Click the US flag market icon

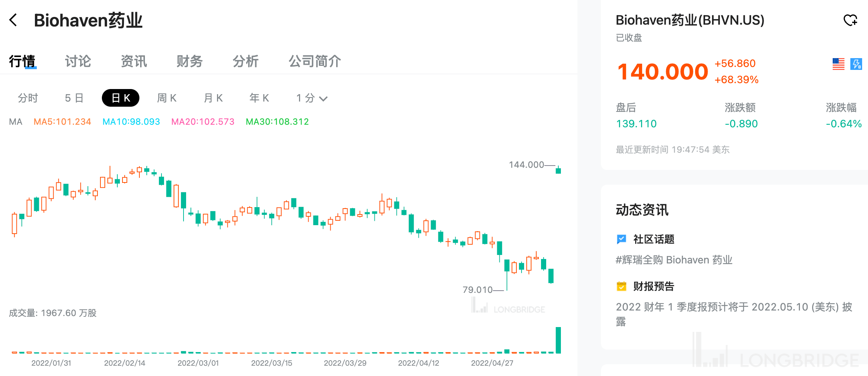click(839, 64)
